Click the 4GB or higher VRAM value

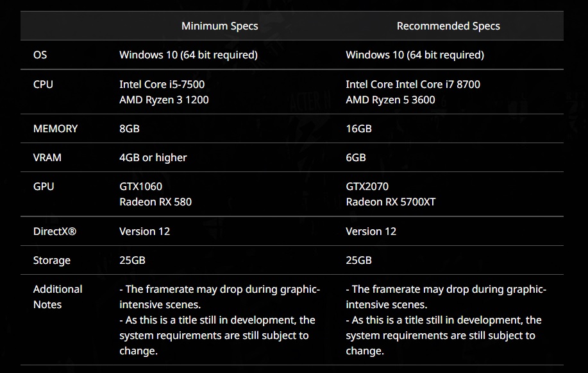[153, 157]
